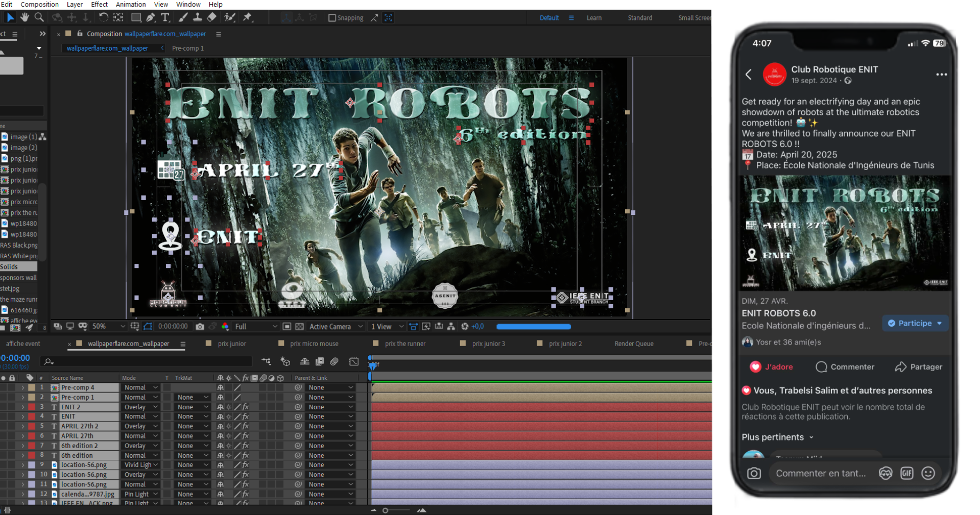
Task: Tap the Commenter button on the phone
Action: [x=845, y=366]
